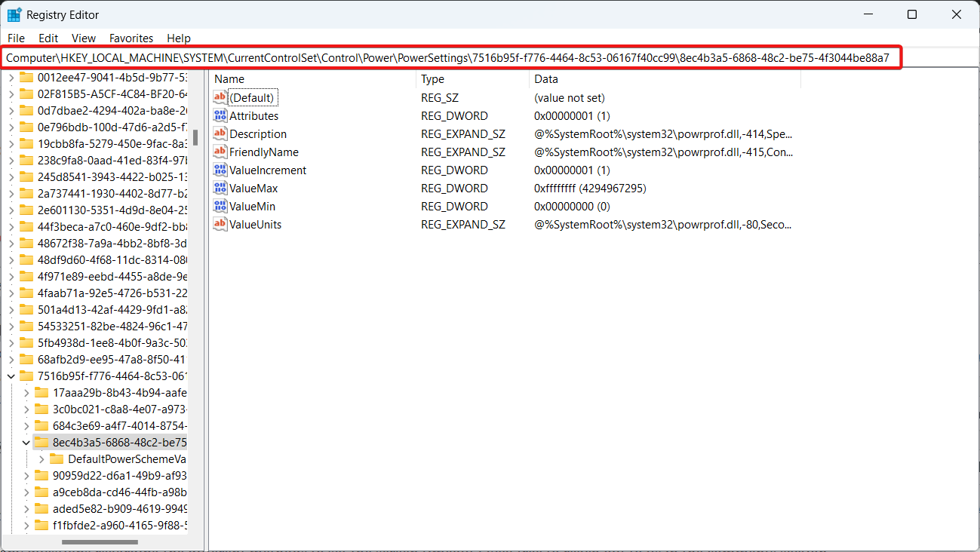Viewport: 980px width, 552px height.
Task: Expand the 68afb2d9-ee95 tree key
Action: pyautogui.click(x=11, y=359)
